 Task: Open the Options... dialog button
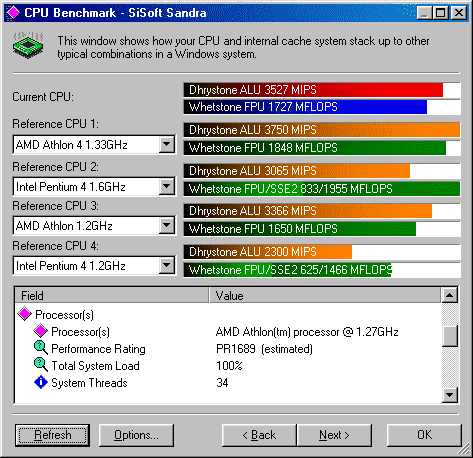pos(136,435)
